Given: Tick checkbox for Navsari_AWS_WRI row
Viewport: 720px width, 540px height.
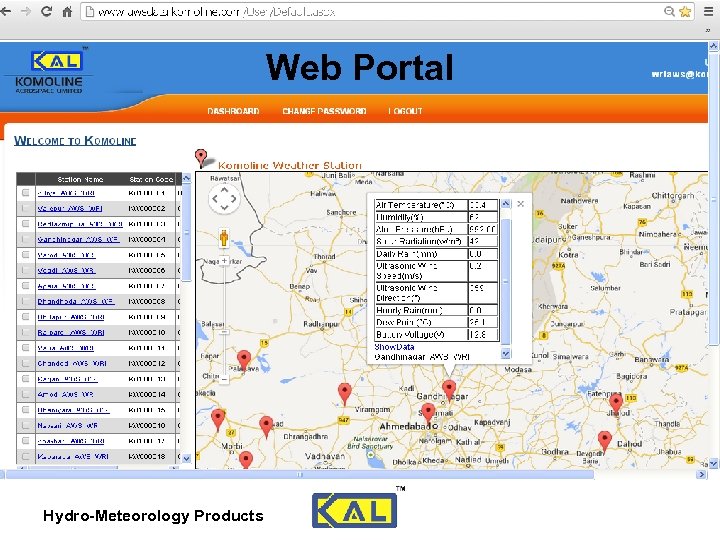Looking at the screenshot, I should (26, 425).
